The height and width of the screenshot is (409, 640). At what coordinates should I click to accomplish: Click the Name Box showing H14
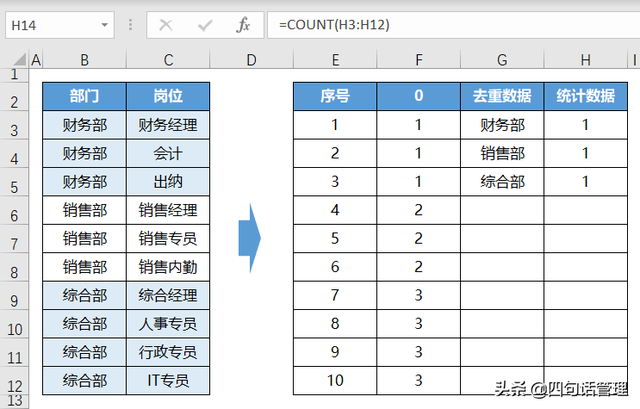point(60,25)
